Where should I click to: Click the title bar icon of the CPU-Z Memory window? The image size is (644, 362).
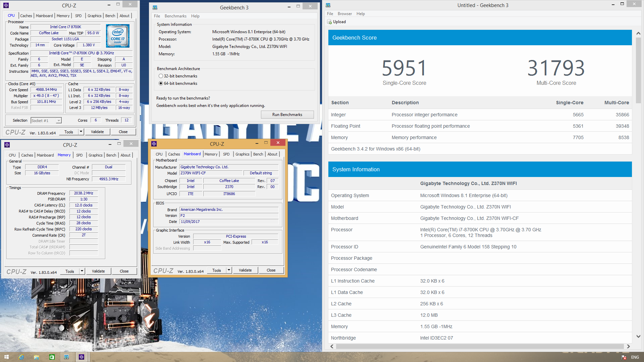[x=7, y=145]
